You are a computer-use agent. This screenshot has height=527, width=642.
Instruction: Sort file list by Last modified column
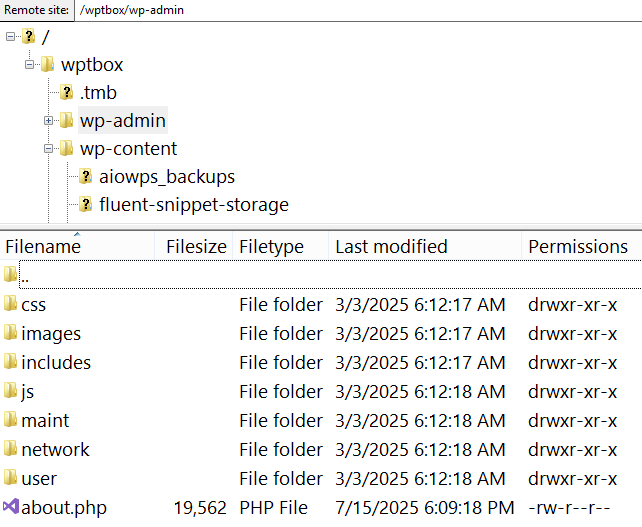click(425, 246)
